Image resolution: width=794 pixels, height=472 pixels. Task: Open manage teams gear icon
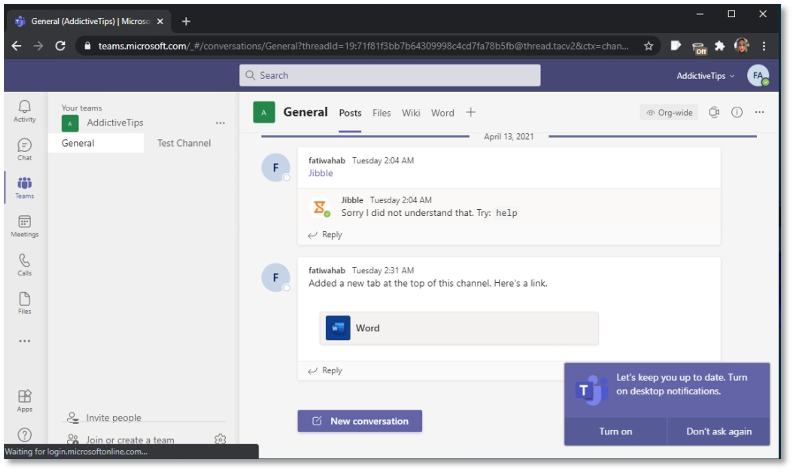(x=220, y=439)
